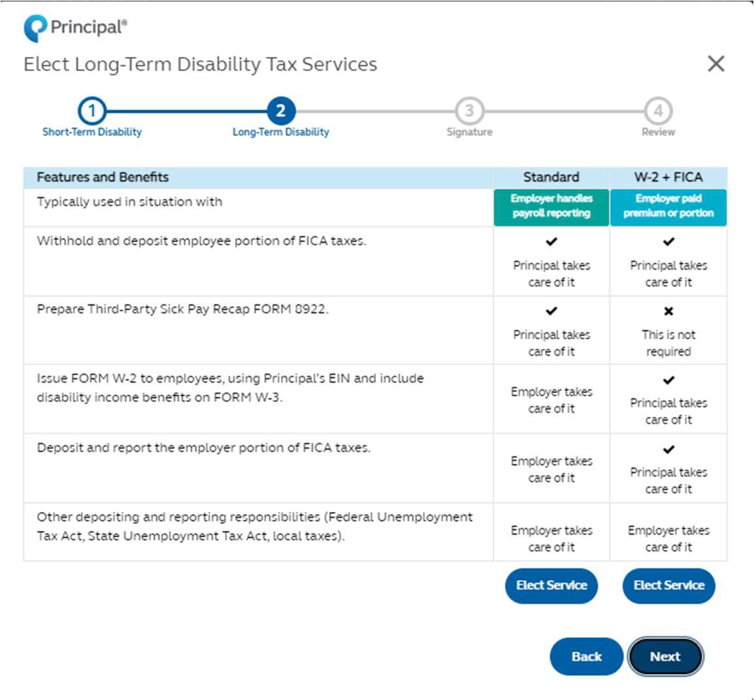
Task: Click the step 1 circle icon
Action: click(x=91, y=111)
